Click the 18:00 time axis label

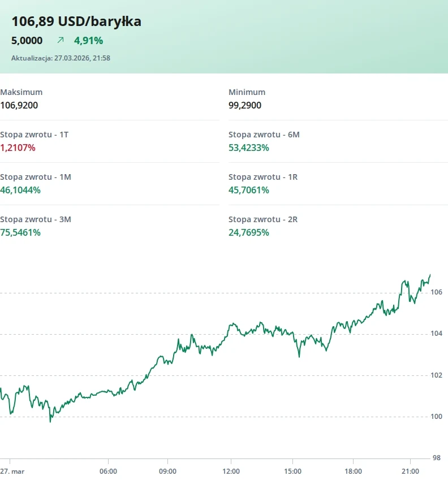(353, 471)
